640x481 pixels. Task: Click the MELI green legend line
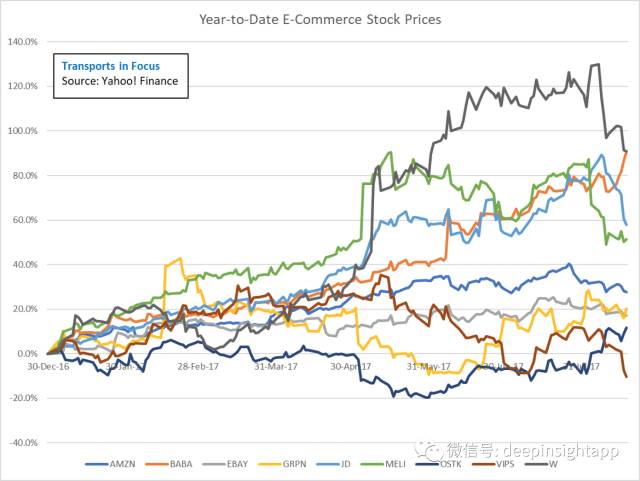372,464
